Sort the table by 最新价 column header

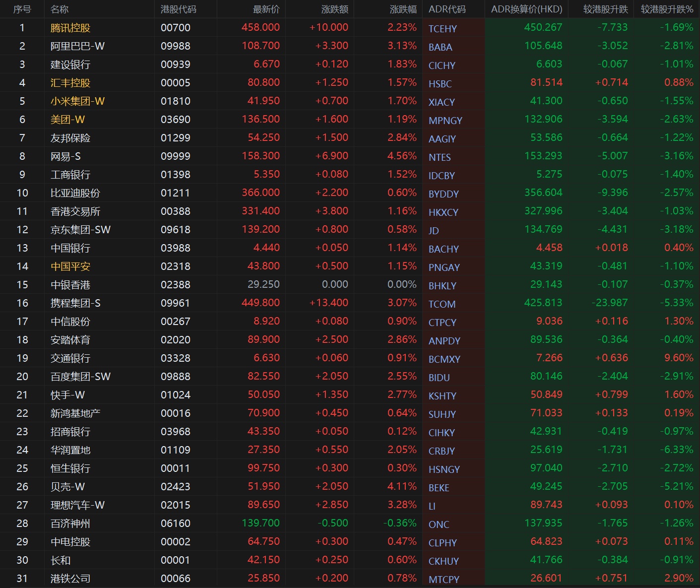tap(266, 9)
